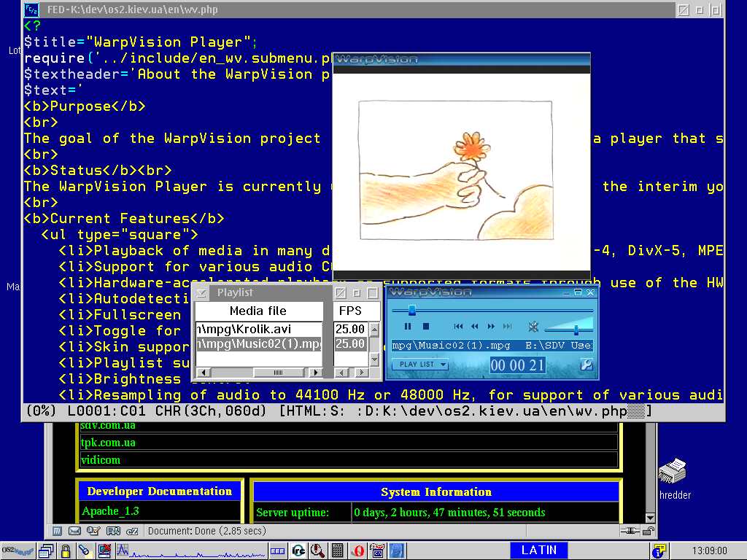The image size is (747, 560).
Task: Fast forward the video in WarpVision
Action: point(491,326)
